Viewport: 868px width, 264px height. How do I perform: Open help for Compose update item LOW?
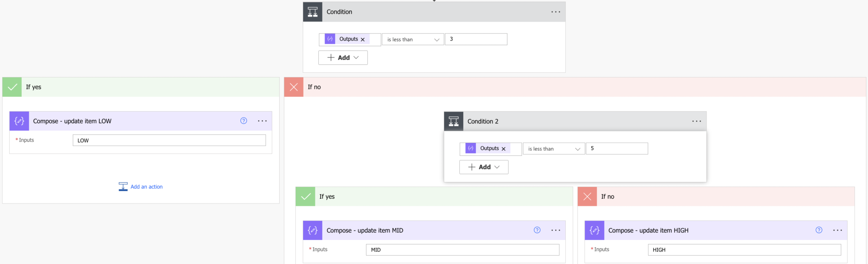[244, 121]
